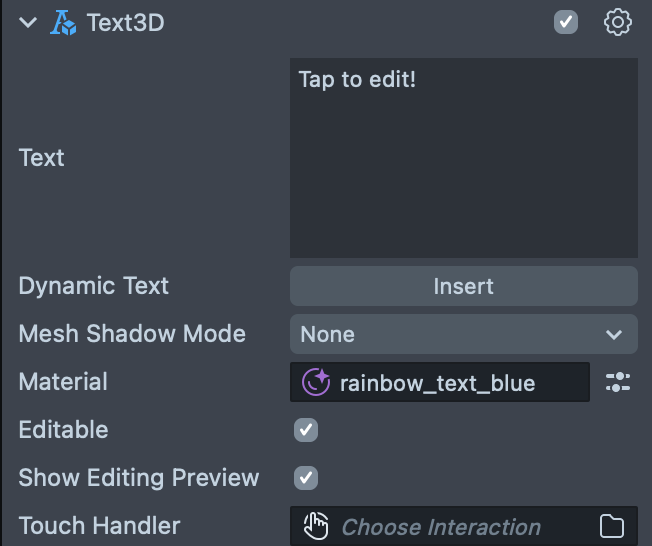Browse interactions with the folder icon
Viewport: 652px width, 546px height.
[x=611, y=527]
